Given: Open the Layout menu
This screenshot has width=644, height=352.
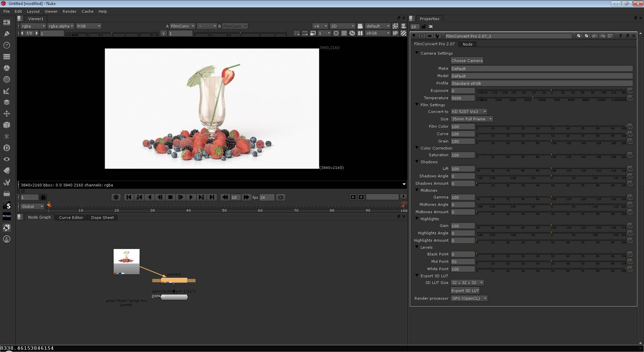Looking at the screenshot, I should pyautogui.click(x=33, y=11).
